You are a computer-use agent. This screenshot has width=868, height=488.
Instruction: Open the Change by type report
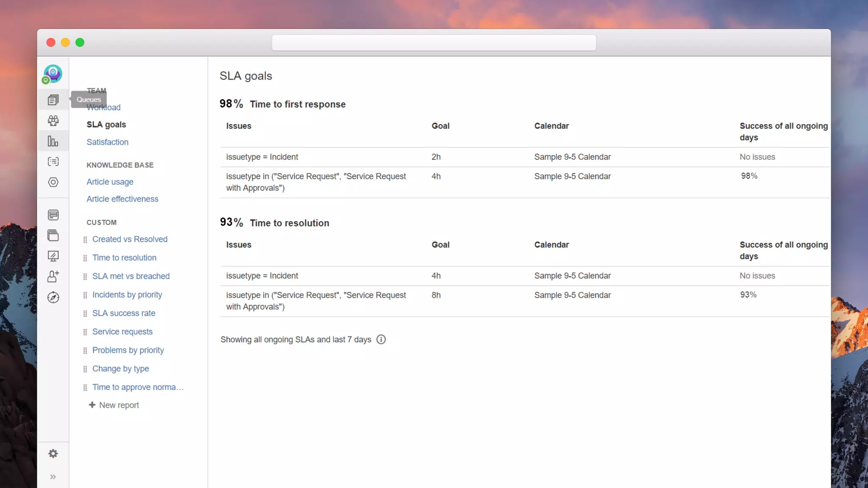point(120,369)
